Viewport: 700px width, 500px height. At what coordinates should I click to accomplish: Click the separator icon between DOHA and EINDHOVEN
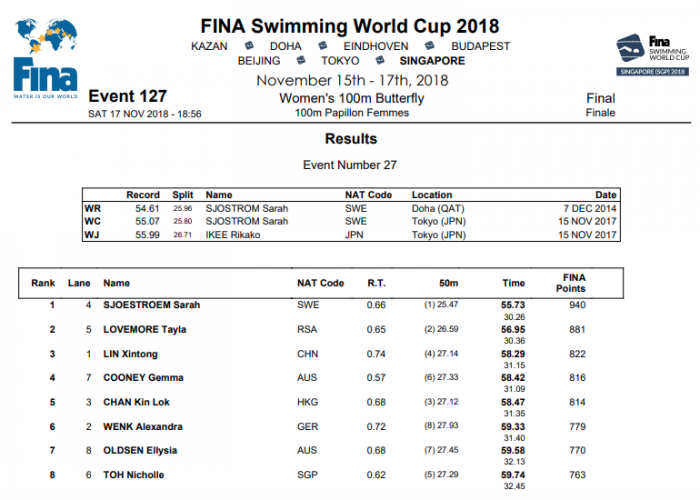[323, 46]
